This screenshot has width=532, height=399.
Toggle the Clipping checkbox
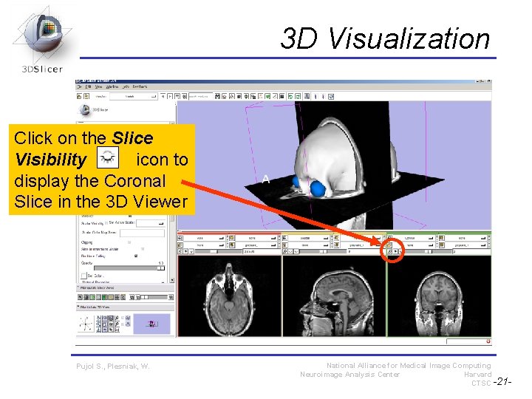pos(129,242)
